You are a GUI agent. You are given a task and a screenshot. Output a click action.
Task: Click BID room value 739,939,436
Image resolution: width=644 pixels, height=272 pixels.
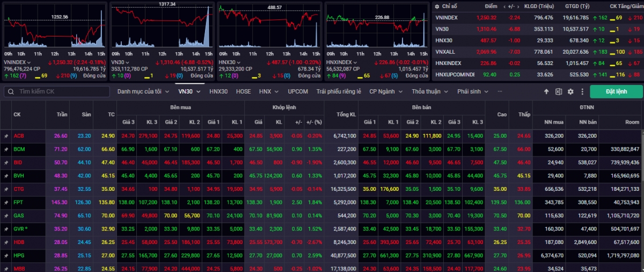(625, 162)
